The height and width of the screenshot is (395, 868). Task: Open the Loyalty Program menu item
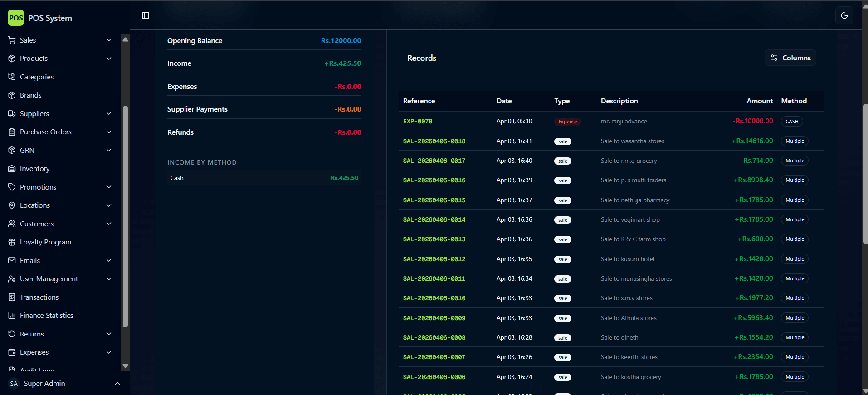[61, 242]
